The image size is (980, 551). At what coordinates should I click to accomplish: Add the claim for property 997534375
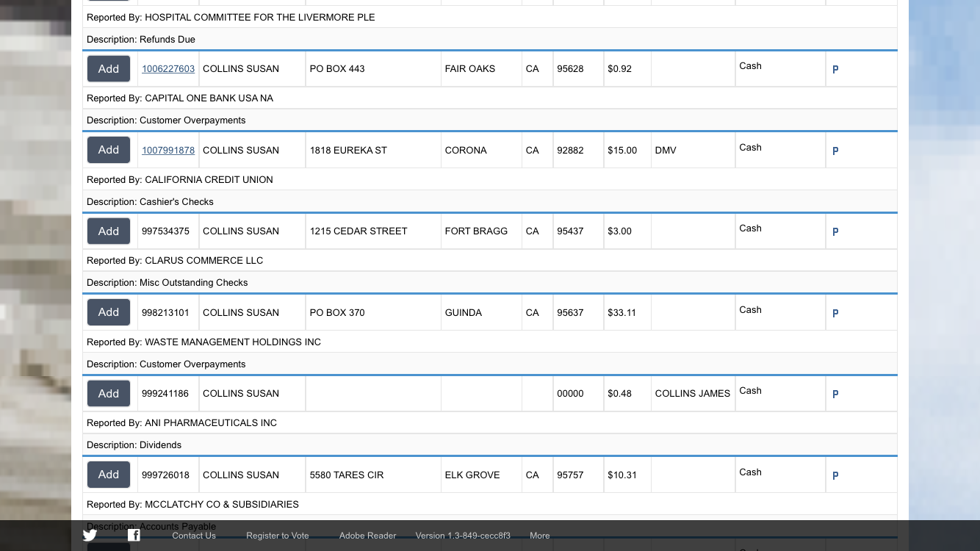click(109, 231)
